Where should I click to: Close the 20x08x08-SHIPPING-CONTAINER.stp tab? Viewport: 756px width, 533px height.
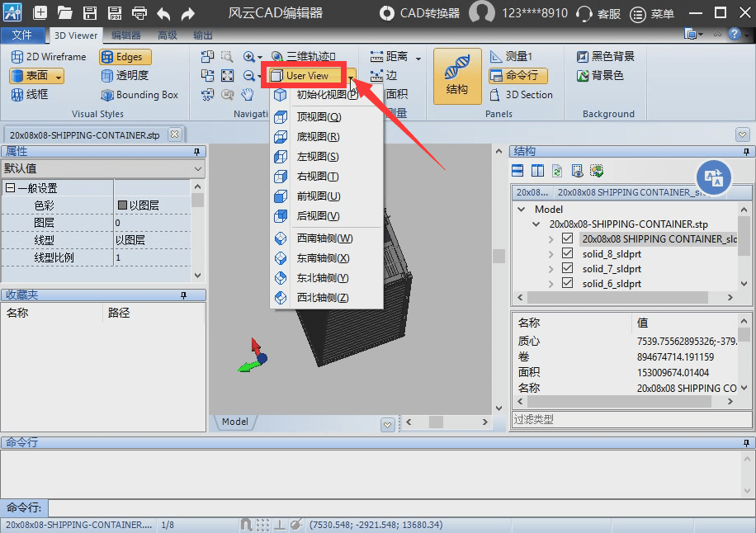tap(174, 134)
